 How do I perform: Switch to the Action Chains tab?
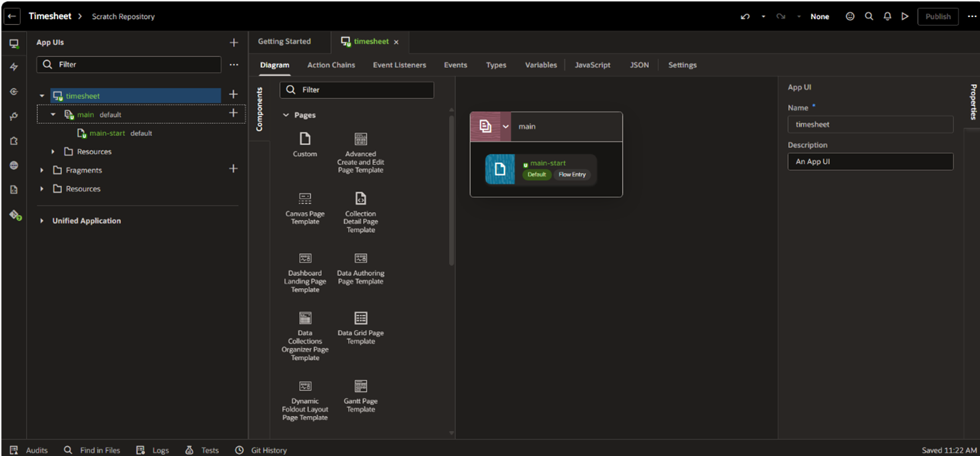tap(330, 65)
